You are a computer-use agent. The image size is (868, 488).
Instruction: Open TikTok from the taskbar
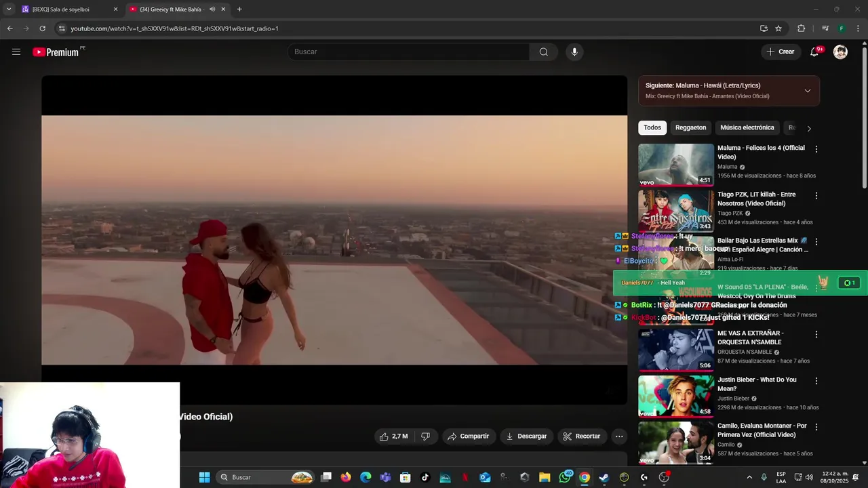pos(425,477)
